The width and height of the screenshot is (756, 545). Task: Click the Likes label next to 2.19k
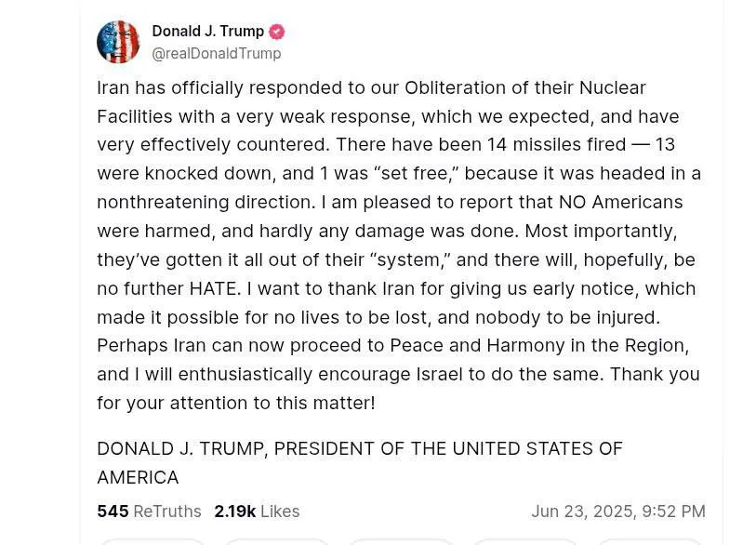click(279, 511)
